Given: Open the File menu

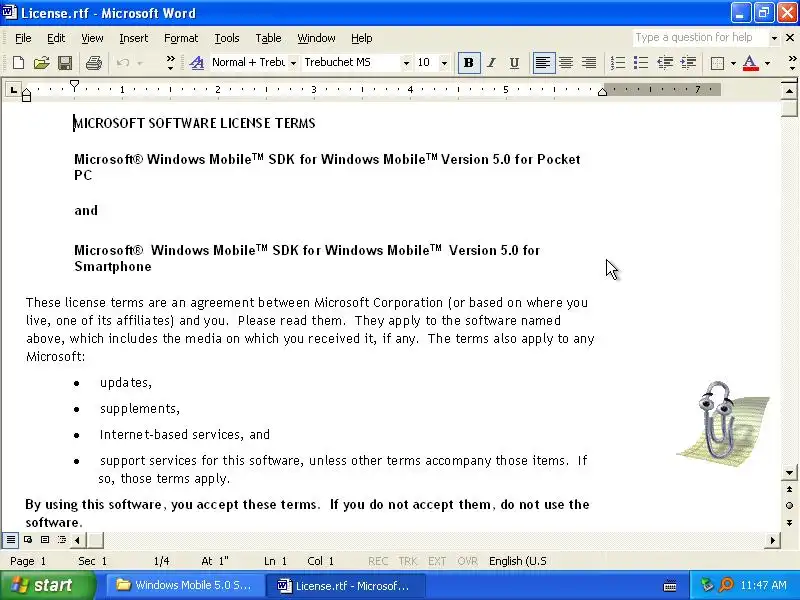Looking at the screenshot, I should (23, 38).
